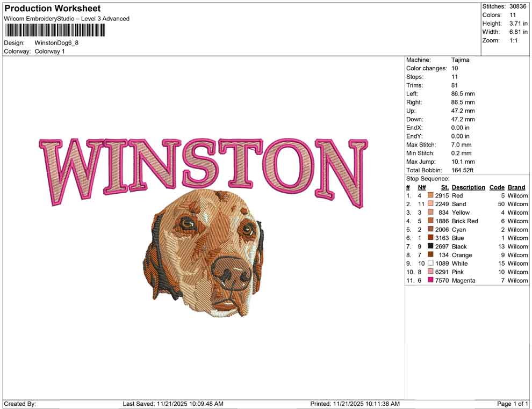
Task: Click the Red thread color swatch
Action: coord(430,195)
